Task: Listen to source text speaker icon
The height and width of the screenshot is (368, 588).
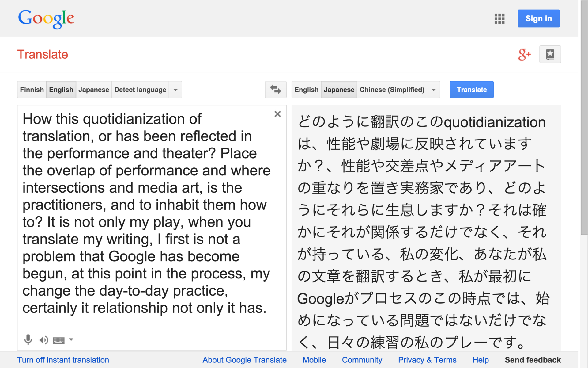Action: (x=44, y=340)
